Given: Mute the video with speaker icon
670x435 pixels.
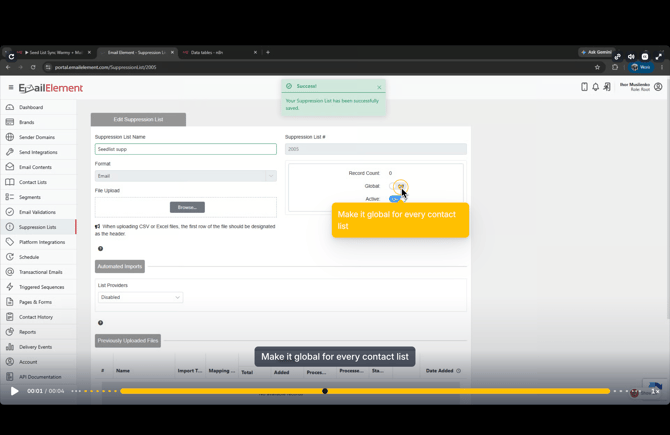Looking at the screenshot, I should pos(631,56).
